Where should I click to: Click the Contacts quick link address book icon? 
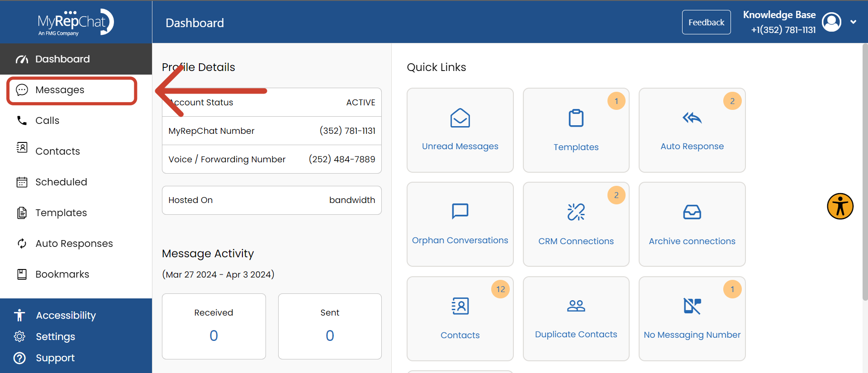click(x=460, y=306)
